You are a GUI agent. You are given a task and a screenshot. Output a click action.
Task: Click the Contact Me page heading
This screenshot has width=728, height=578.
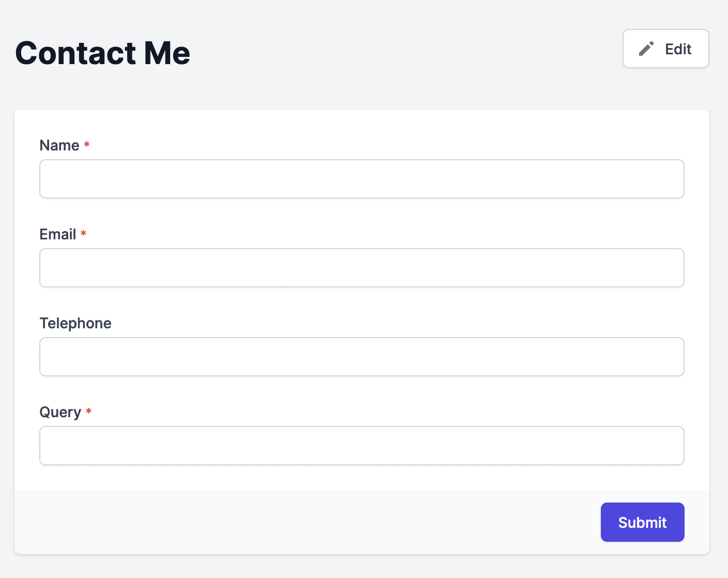point(103,53)
